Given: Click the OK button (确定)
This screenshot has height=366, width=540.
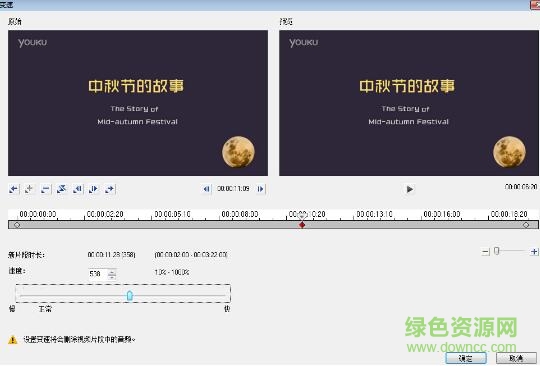Looking at the screenshot, I should (466, 358).
